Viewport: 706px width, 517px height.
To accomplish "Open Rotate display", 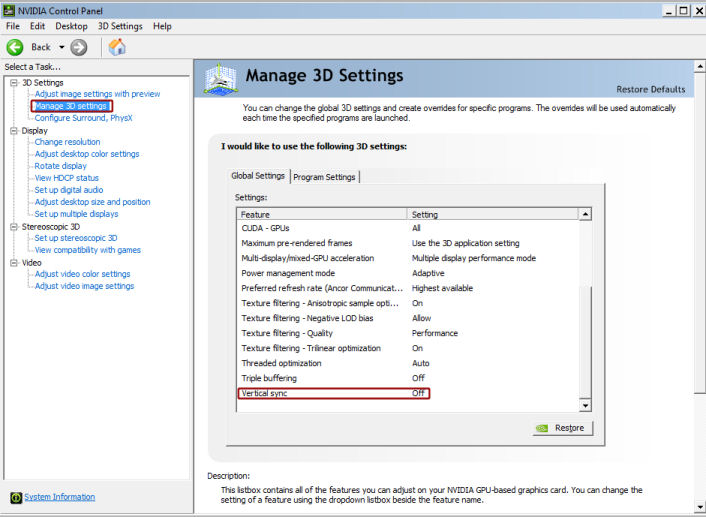I will click(x=60, y=166).
